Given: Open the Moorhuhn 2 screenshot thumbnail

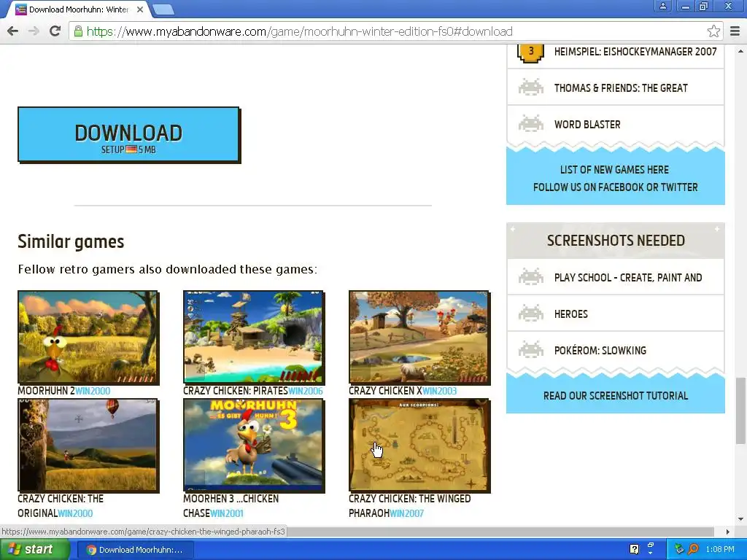Looking at the screenshot, I should 88,337.
